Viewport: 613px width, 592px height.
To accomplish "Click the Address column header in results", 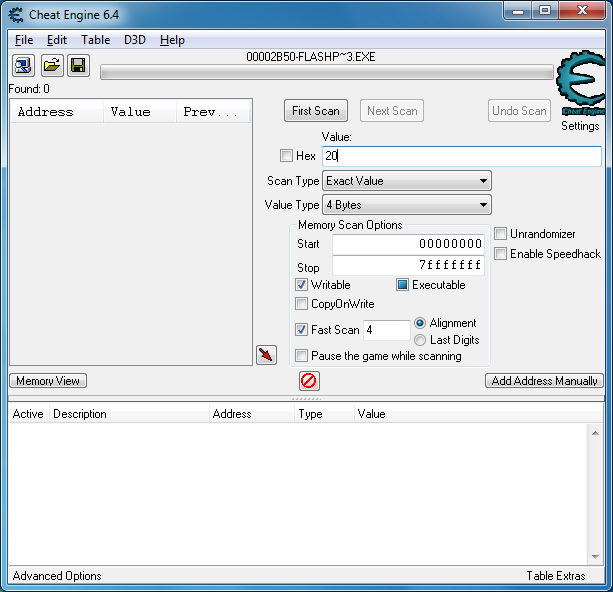I will click(x=57, y=112).
